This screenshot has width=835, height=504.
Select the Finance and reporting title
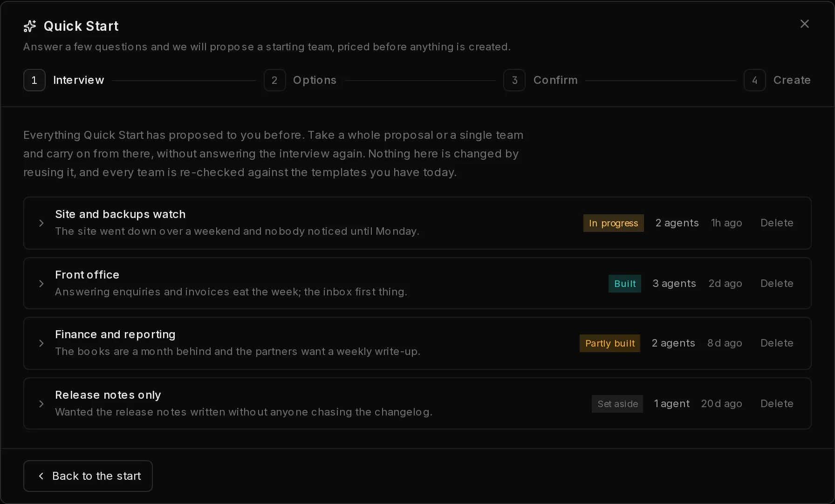pos(115,334)
